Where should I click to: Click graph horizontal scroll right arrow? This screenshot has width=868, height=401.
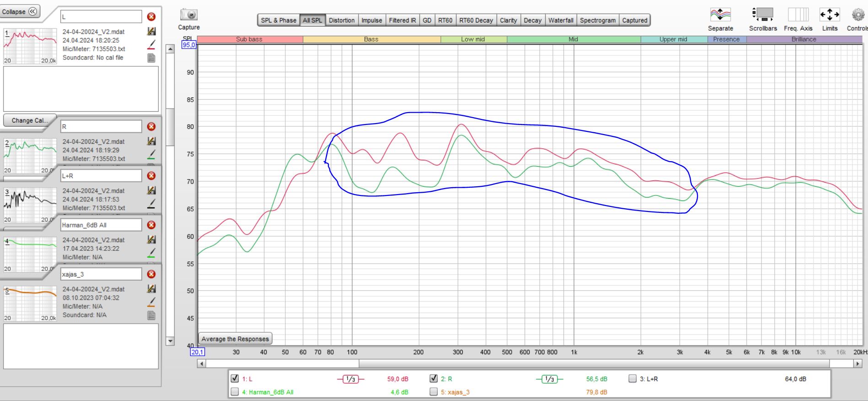[858, 363]
